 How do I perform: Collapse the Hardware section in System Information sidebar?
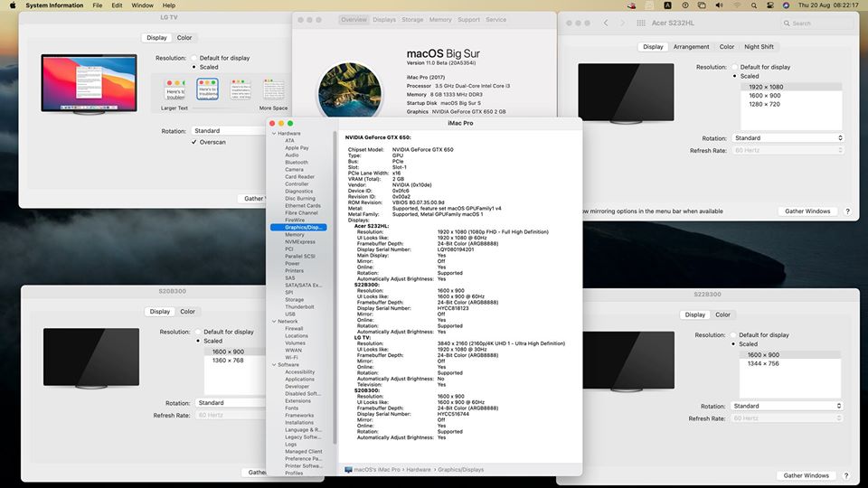274,134
